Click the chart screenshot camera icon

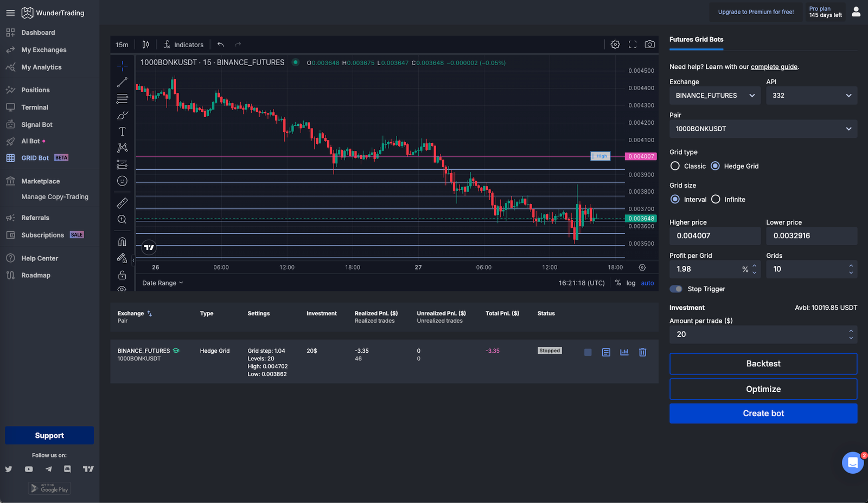click(x=649, y=44)
